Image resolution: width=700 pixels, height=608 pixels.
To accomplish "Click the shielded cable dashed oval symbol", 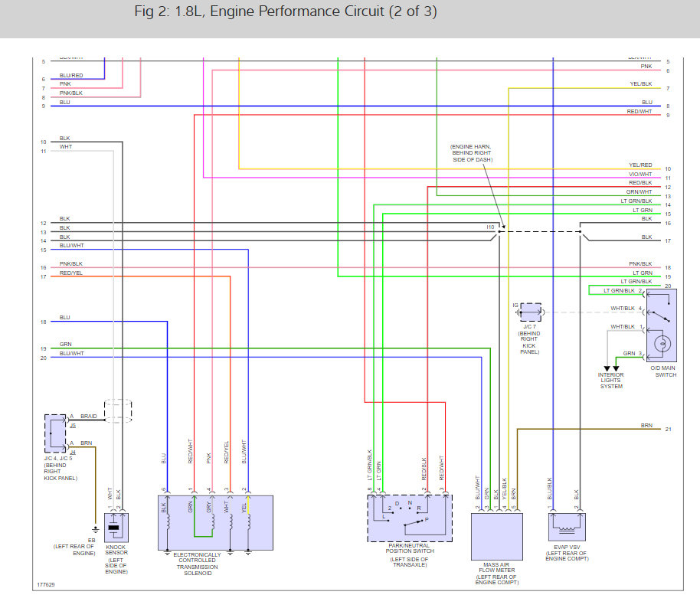I will (118, 411).
